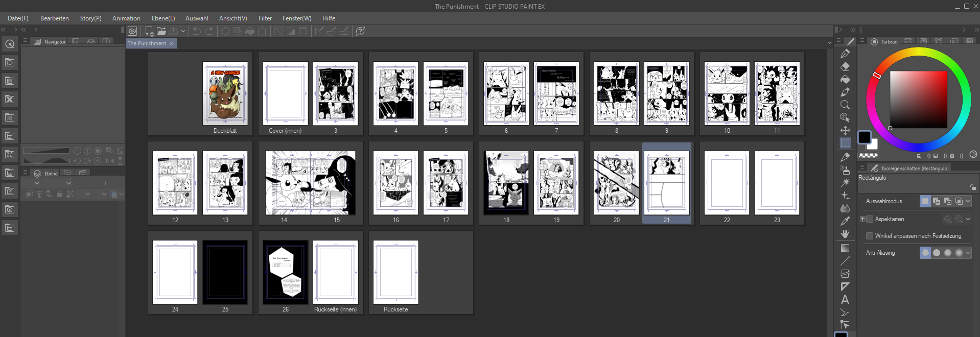Click the New document icon
The image size is (980, 337).
[149, 31]
